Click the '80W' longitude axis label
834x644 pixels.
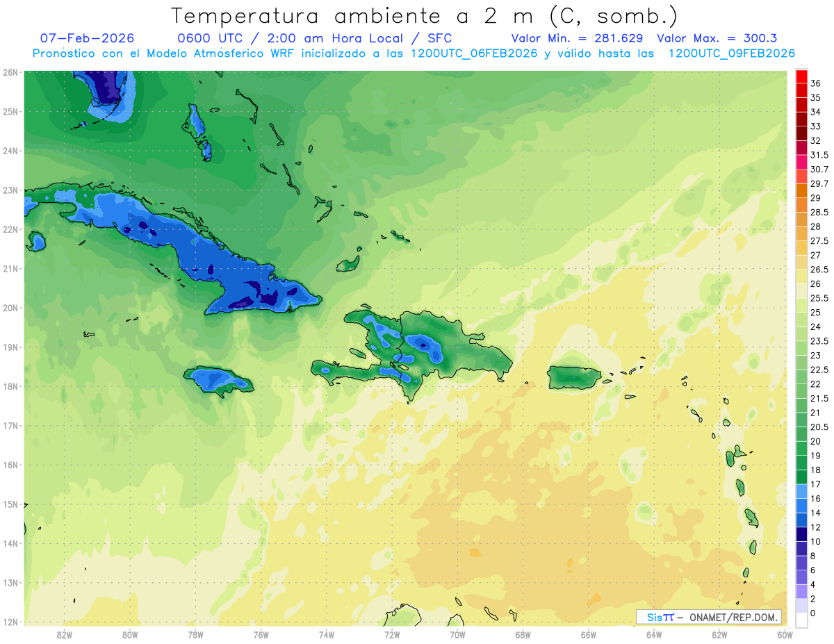[x=130, y=634]
